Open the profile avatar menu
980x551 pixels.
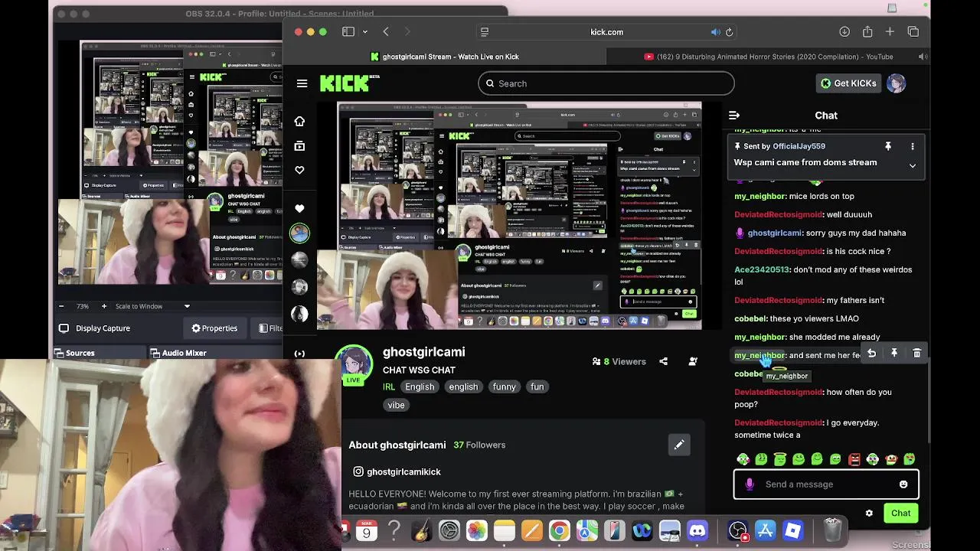coord(896,83)
